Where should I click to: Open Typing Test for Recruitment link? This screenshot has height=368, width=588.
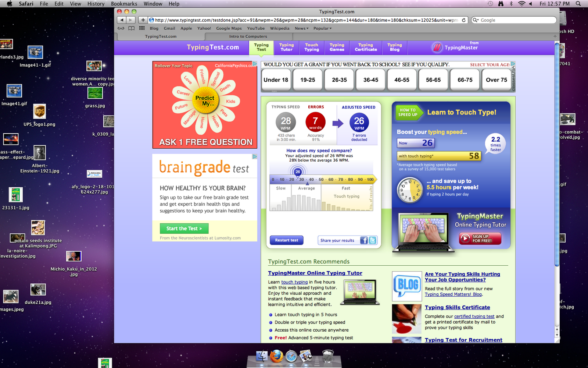pyautogui.click(x=463, y=340)
